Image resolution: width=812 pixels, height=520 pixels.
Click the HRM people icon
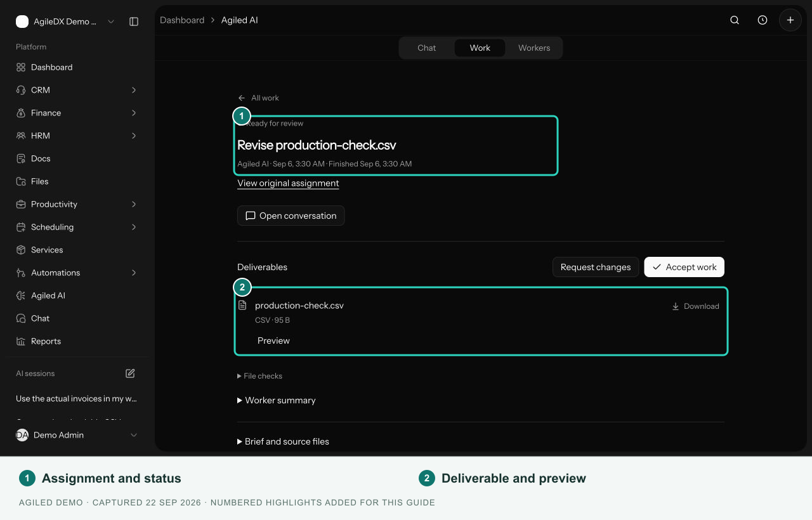coord(21,136)
